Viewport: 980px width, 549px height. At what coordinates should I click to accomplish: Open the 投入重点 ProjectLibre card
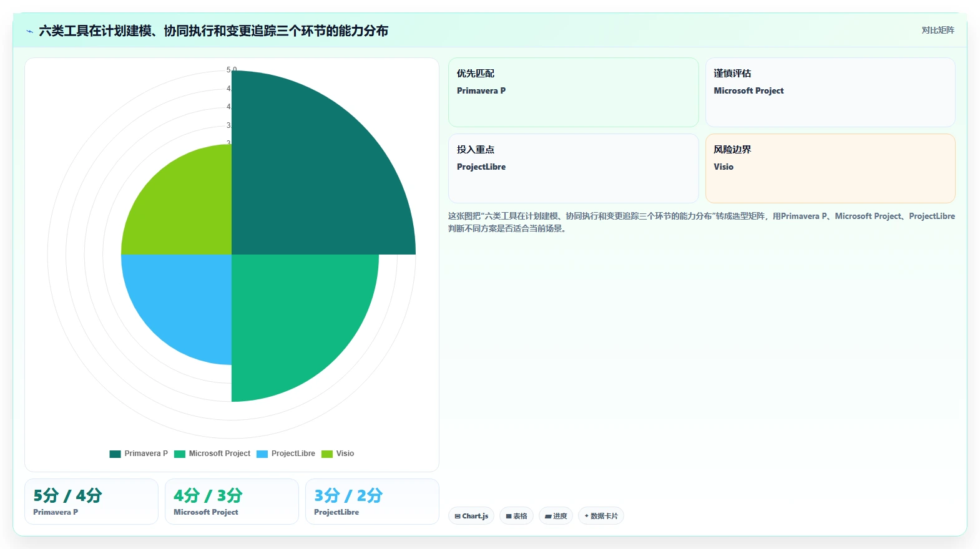click(x=574, y=168)
